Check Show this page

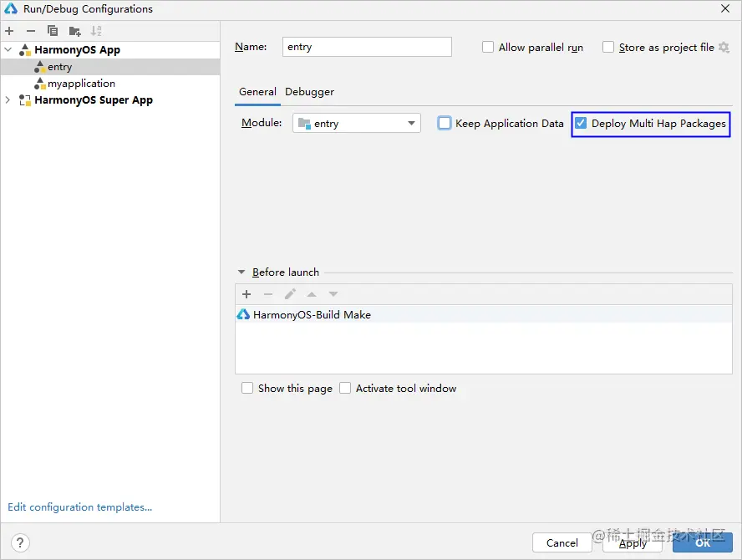tap(247, 388)
